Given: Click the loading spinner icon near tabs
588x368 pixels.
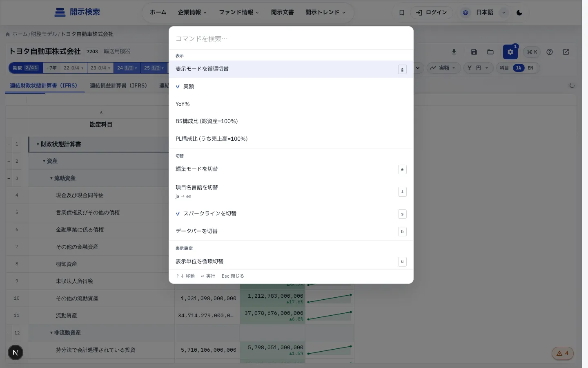Looking at the screenshot, I should [572, 85].
